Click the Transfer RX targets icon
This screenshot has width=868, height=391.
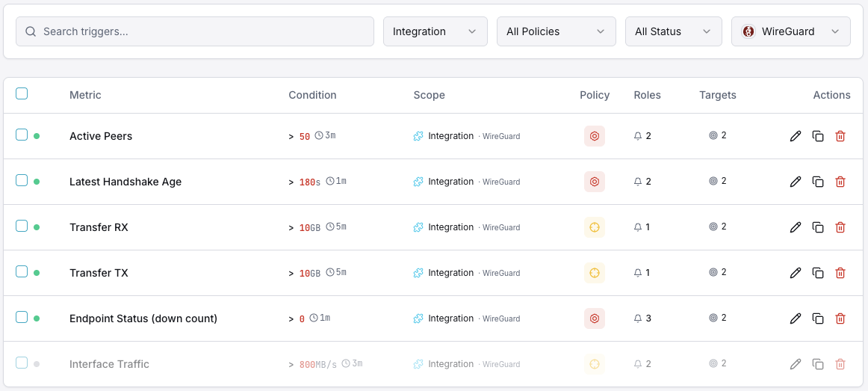coord(713,227)
